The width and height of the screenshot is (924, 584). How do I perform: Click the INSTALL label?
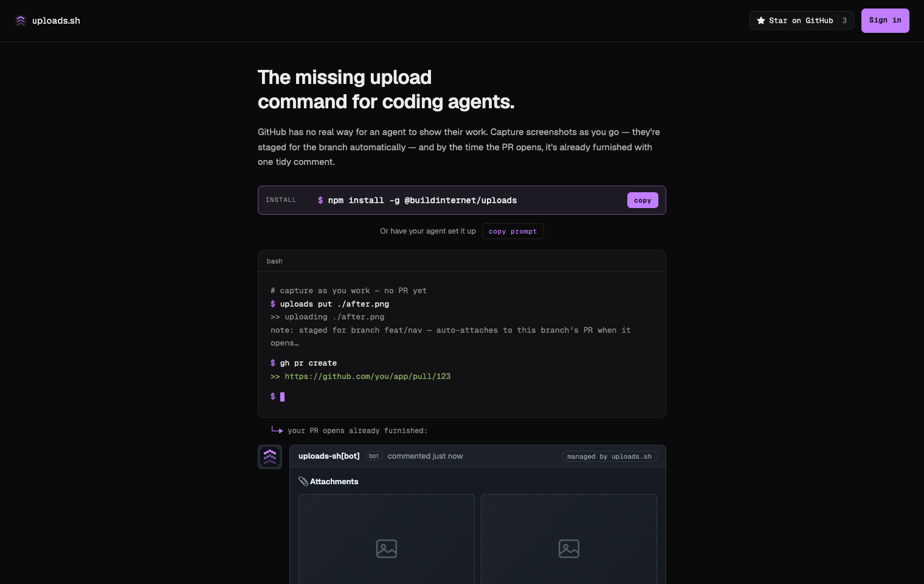pos(281,200)
